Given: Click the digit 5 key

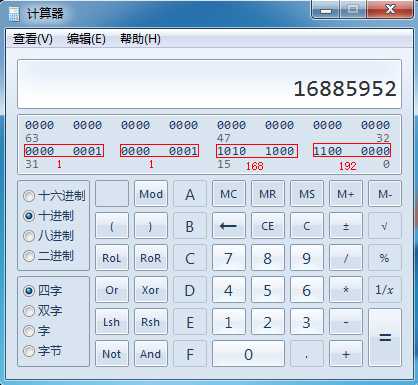Looking at the screenshot, I should 268,290.
